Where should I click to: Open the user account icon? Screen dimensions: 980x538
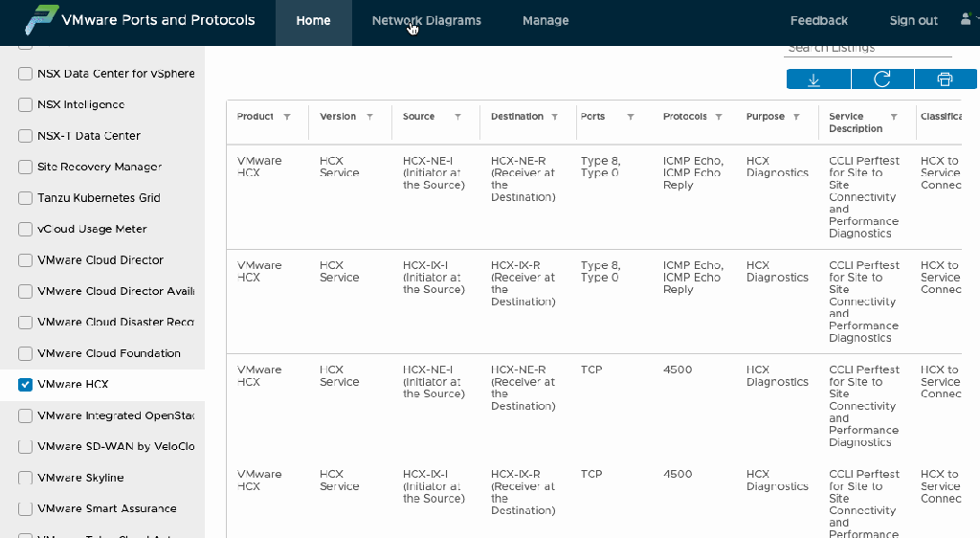(x=966, y=20)
